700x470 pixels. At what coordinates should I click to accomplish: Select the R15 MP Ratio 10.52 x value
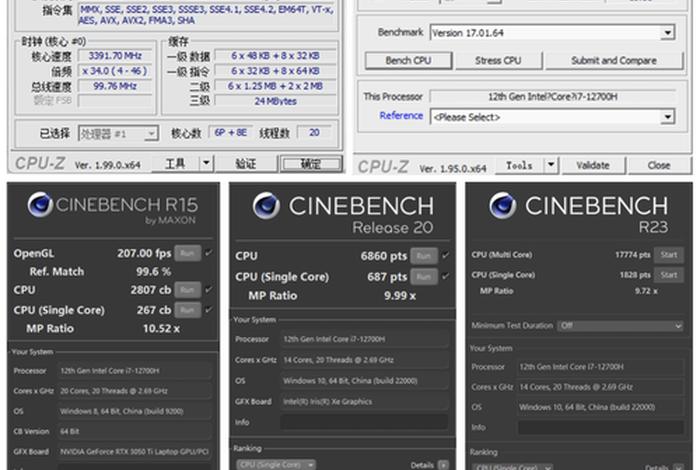click(x=161, y=329)
